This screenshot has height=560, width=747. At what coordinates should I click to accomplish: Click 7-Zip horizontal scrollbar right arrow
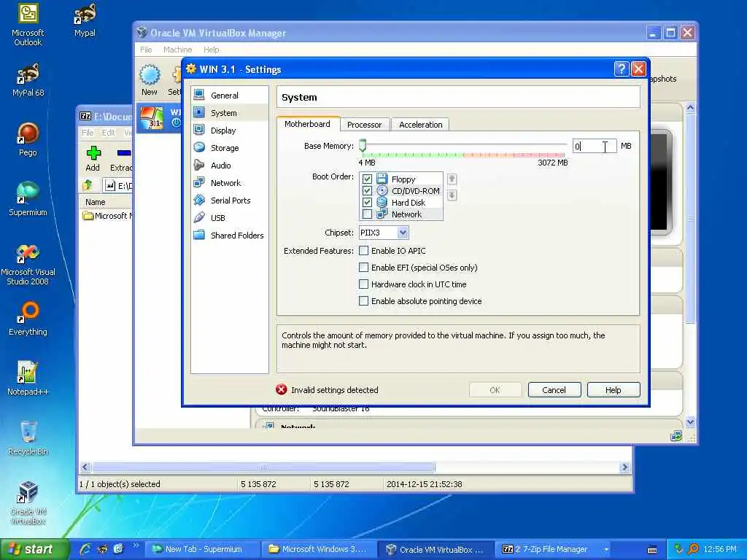click(x=624, y=467)
